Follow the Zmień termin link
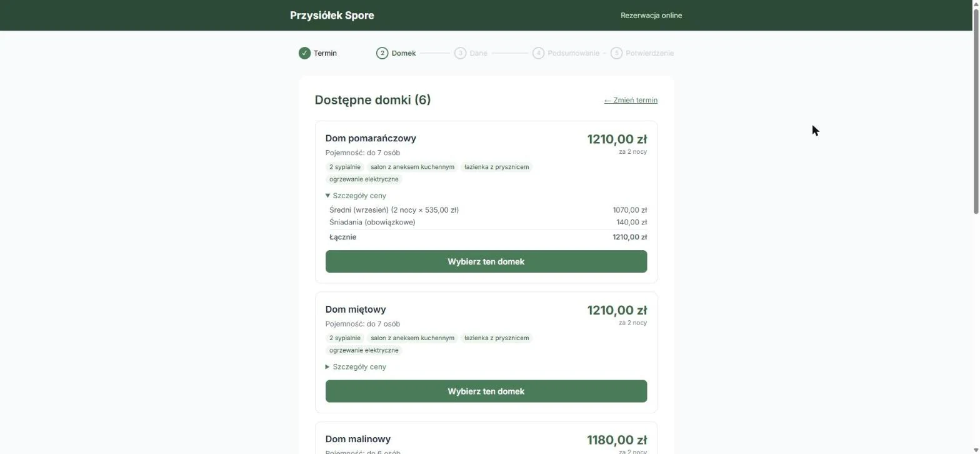 click(631, 100)
